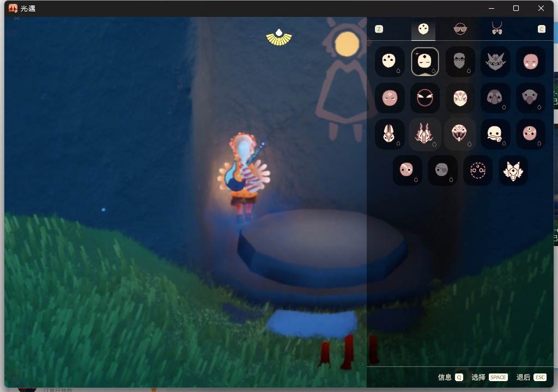Viewport: 558px width, 392px height.
Task: Maximize the 光遇 game window
Action: pyautogui.click(x=516, y=8)
